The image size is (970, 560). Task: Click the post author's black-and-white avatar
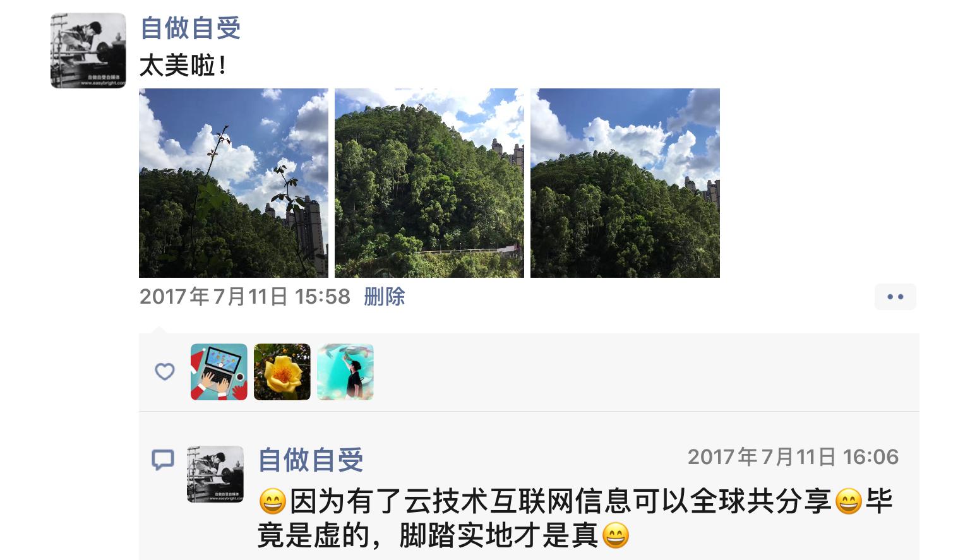(x=88, y=51)
